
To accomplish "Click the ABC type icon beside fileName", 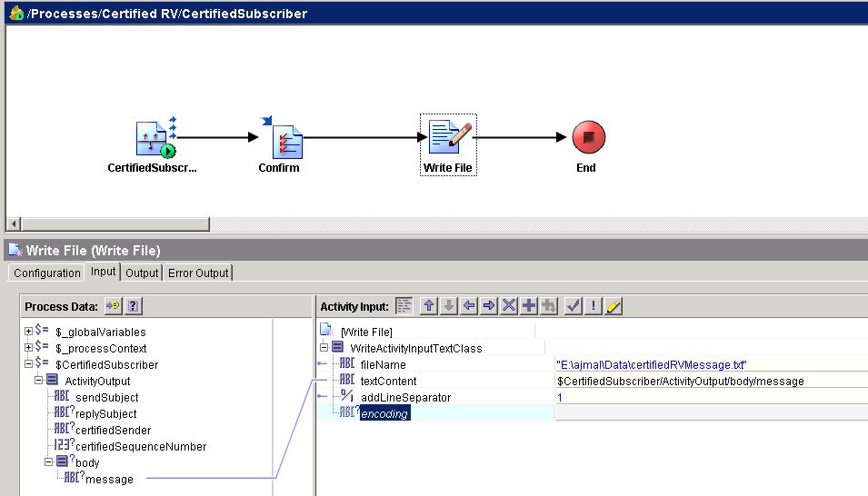I will click(x=347, y=363).
